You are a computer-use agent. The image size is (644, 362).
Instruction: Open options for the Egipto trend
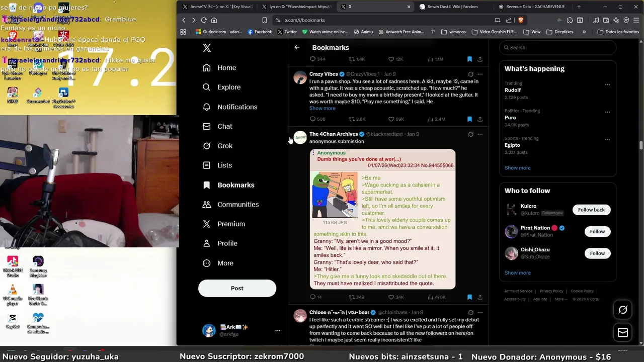click(607, 140)
